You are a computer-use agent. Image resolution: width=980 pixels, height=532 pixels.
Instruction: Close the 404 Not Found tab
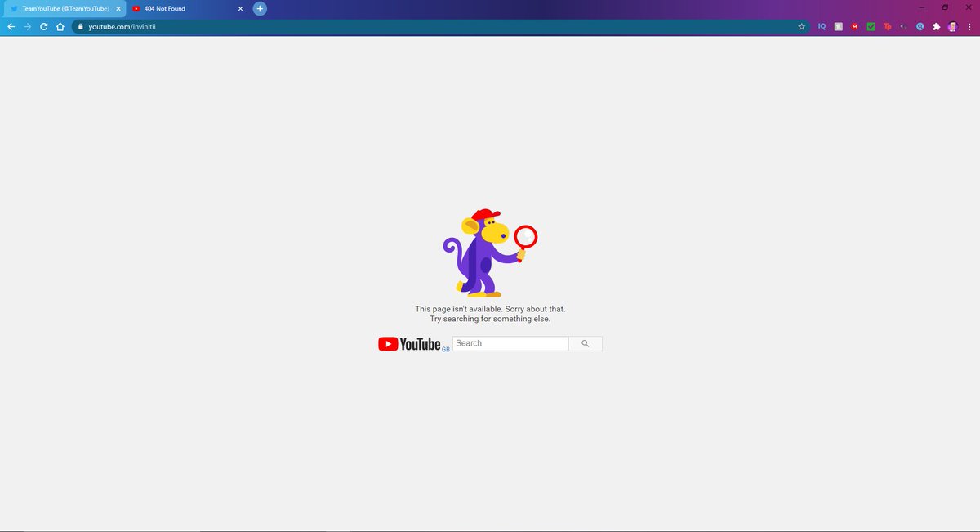[x=240, y=9]
